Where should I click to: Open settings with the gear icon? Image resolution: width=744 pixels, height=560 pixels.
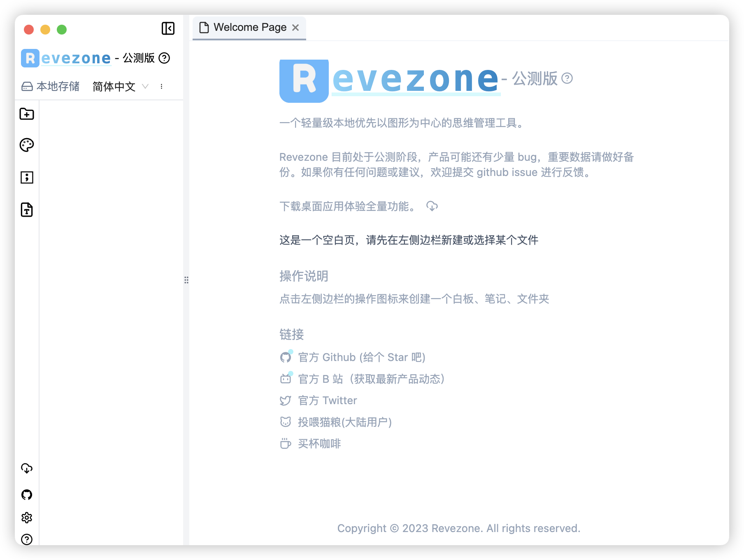pos(27,518)
